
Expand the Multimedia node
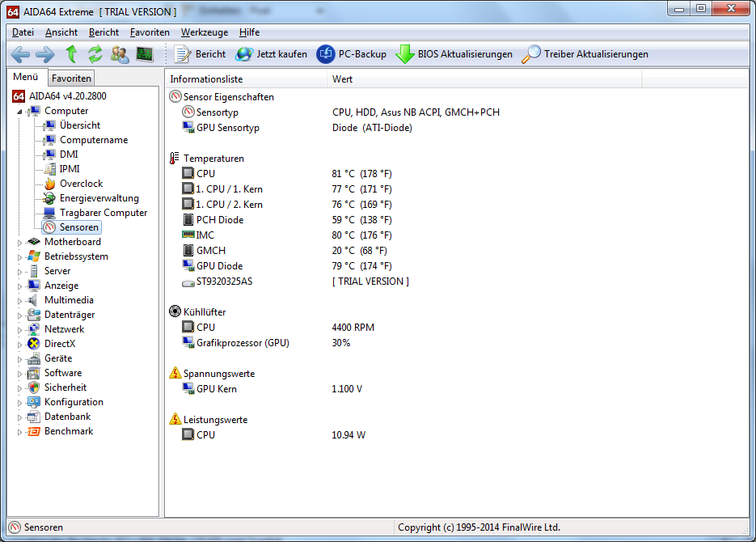click(19, 301)
